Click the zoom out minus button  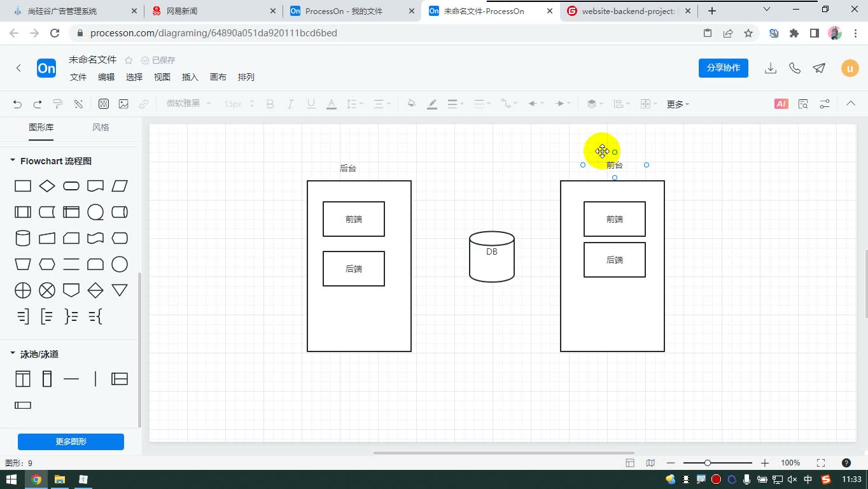[670, 463]
